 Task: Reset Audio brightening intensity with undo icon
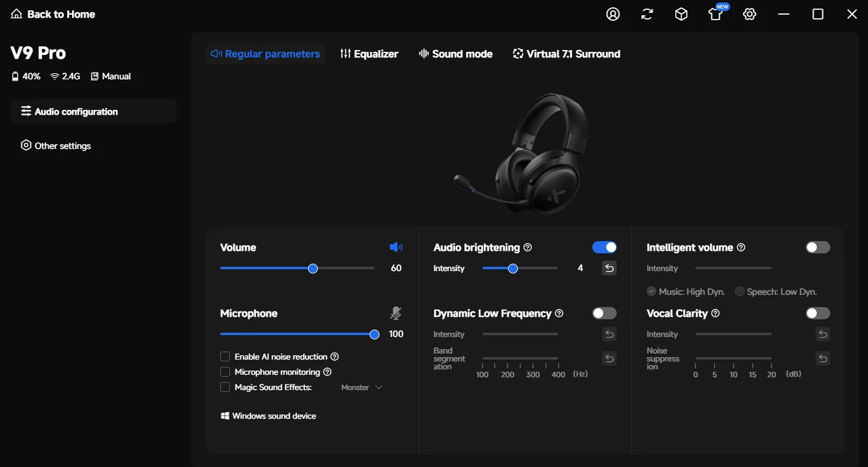609,268
